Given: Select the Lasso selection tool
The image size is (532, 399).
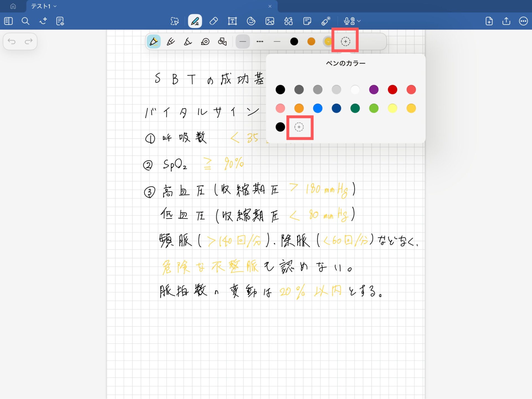Looking at the screenshot, I should (175, 21).
